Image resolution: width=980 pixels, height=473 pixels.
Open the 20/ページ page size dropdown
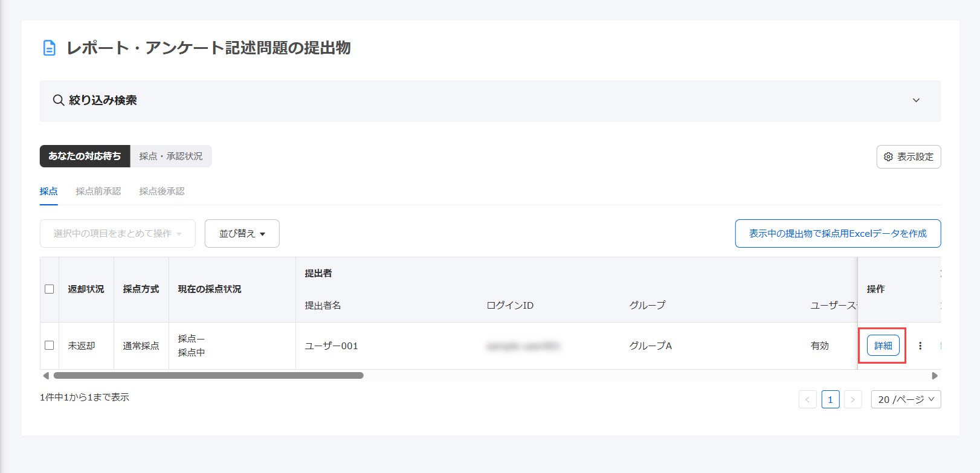point(906,400)
